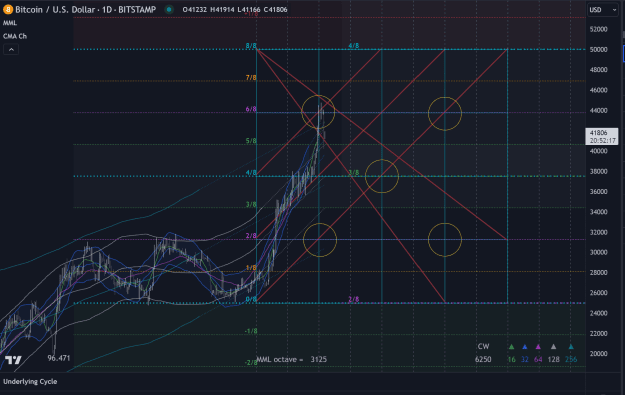Click the 1/8 Murrey level label
625x395 pixels.
pyautogui.click(x=251, y=267)
